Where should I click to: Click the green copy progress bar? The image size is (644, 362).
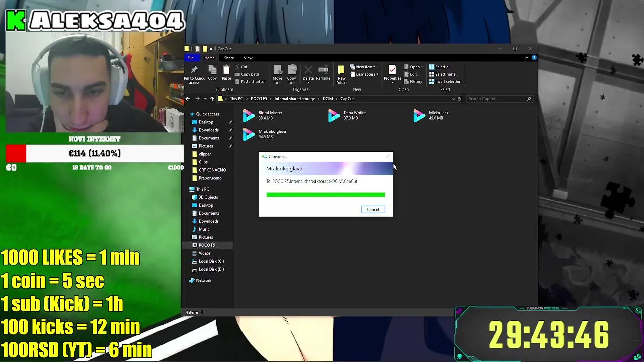point(326,194)
